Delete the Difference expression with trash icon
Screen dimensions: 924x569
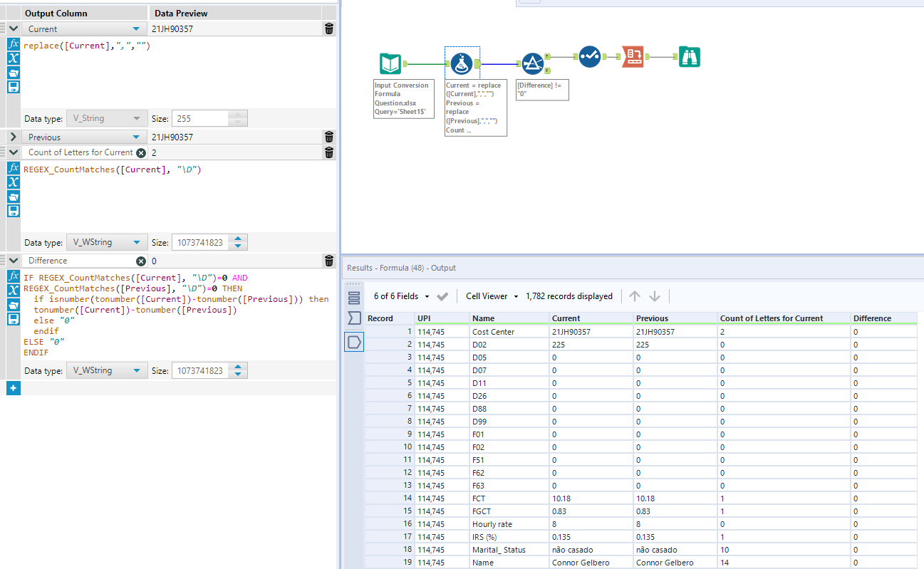pos(328,261)
